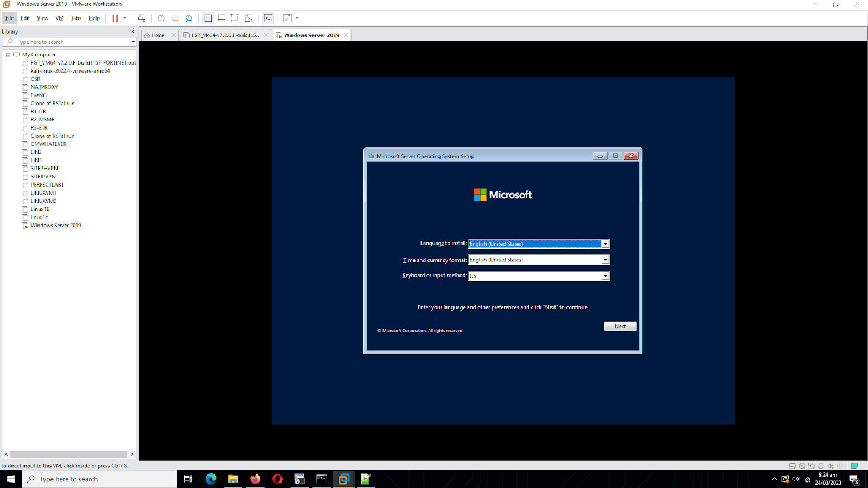The height and width of the screenshot is (488, 868).
Task: Open stretch guest dropdown arrow
Action: click(297, 18)
